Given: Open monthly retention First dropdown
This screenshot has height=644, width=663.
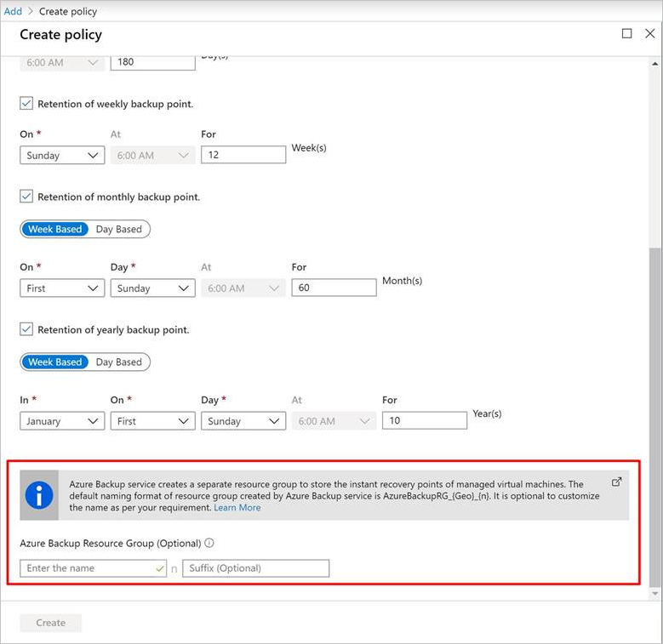Looking at the screenshot, I should click(x=62, y=288).
